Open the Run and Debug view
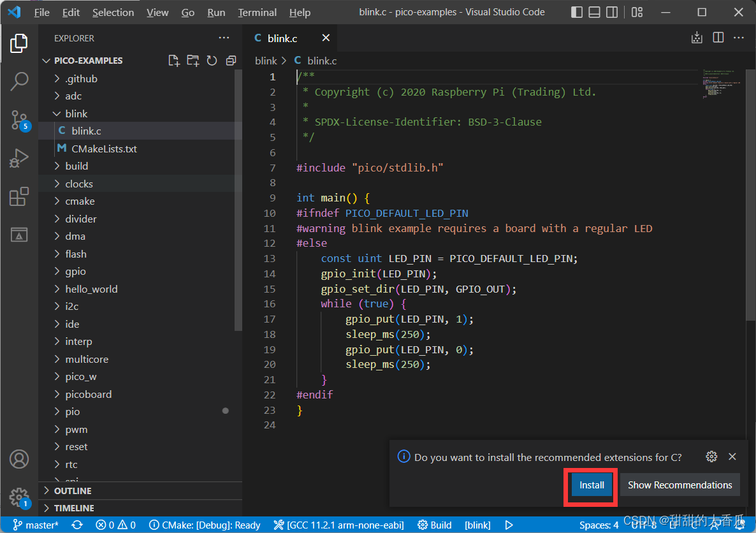Viewport: 756px width, 533px height. click(18, 158)
